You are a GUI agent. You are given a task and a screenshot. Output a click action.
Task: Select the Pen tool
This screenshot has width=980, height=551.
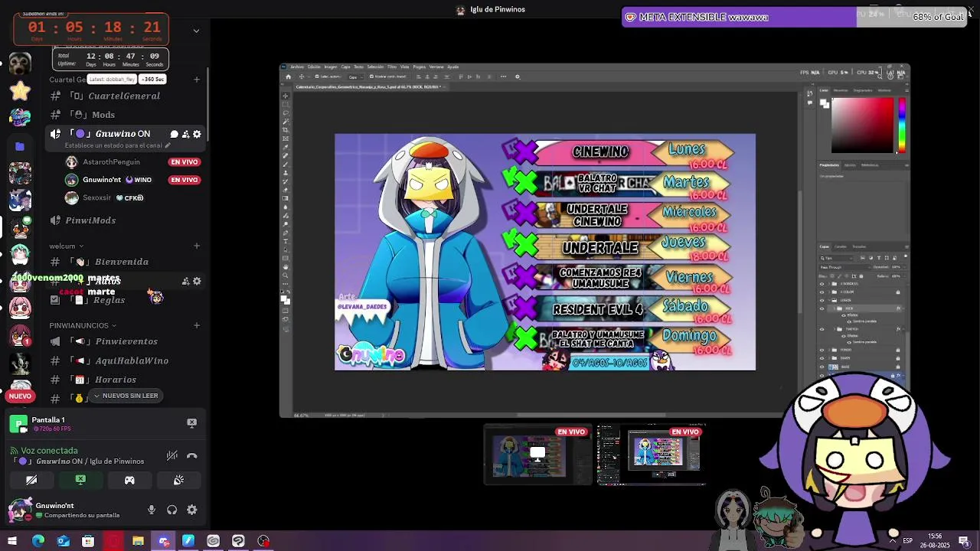[x=286, y=232]
